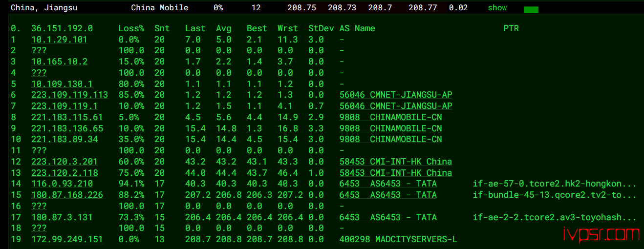Open IP link 116.0.93.210
This screenshot has height=249, width=644.
tap(62, 184)
